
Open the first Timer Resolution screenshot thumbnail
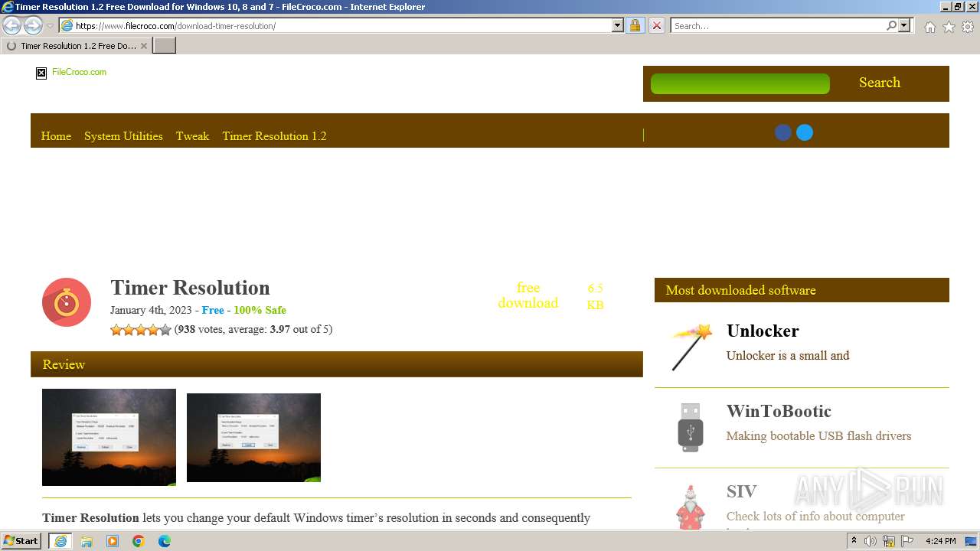coord(109,437)
